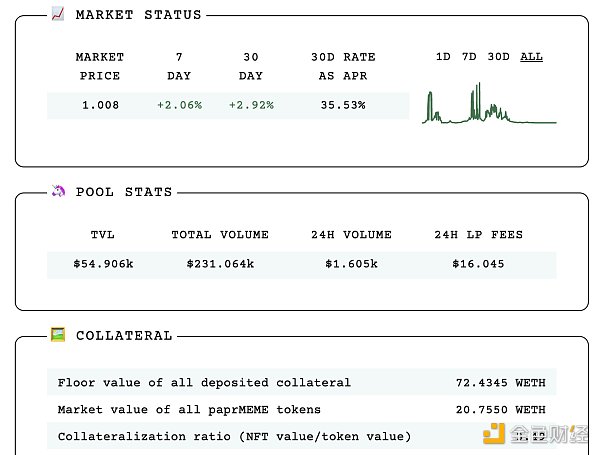Click the green market price sparkline chart
This screenshot has width=600, height=455.
click(x=489, y=106)
